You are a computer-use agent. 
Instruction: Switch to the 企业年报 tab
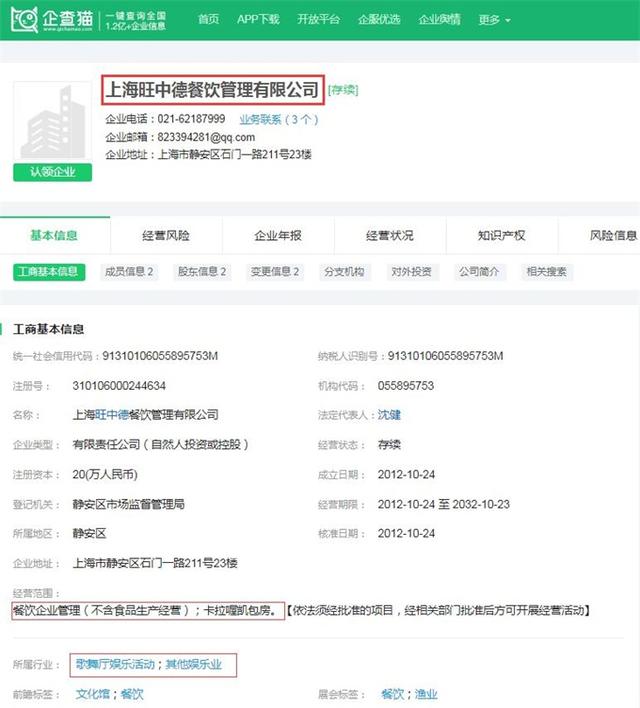(x=278, y=235)
